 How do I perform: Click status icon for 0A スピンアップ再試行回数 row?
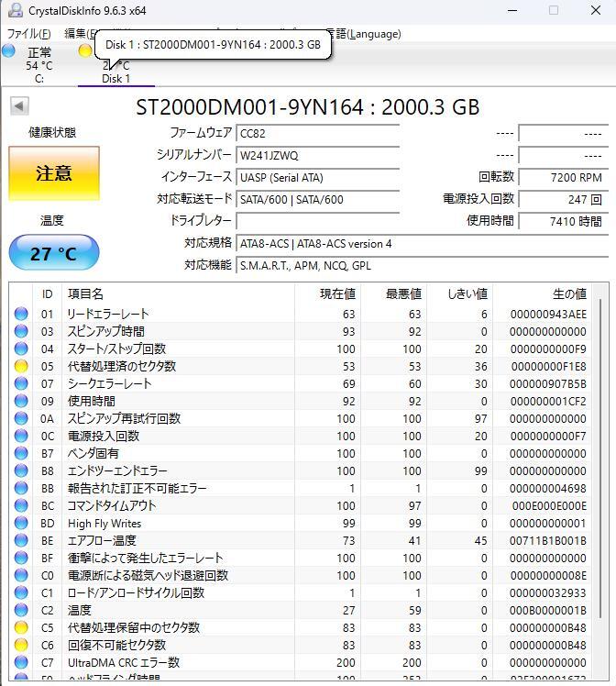(x=21, y=418)
